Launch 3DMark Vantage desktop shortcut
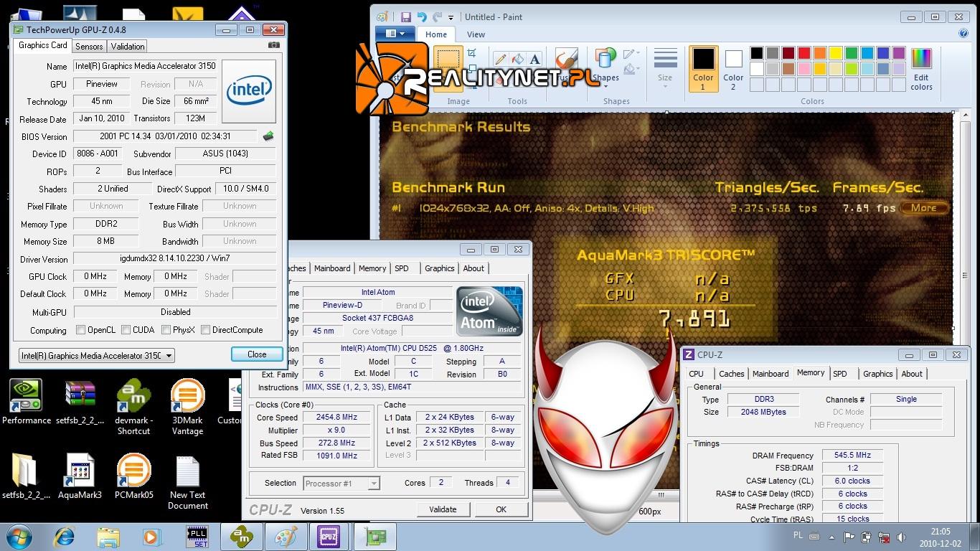Image resolution: width=980 pixels, height=551 pixels. point(187,408)
